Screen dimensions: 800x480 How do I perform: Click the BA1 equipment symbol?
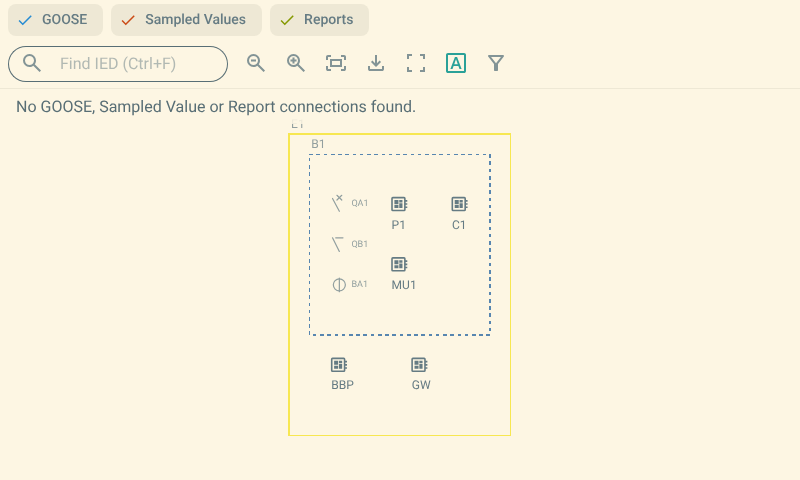[339, 284]
